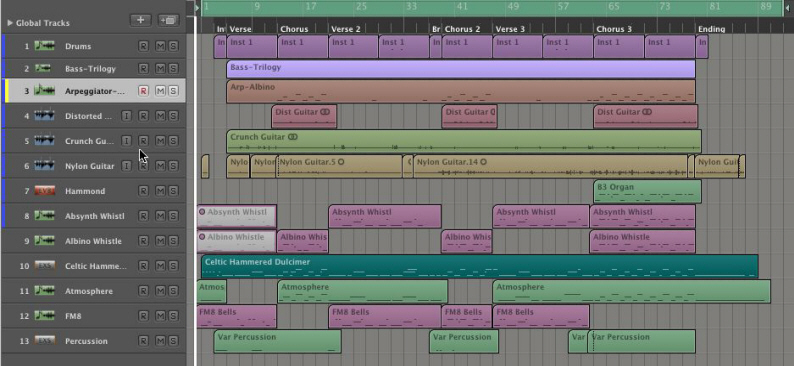Mute the Albino Whistle track
794x366 pixels.
point(160,241)
